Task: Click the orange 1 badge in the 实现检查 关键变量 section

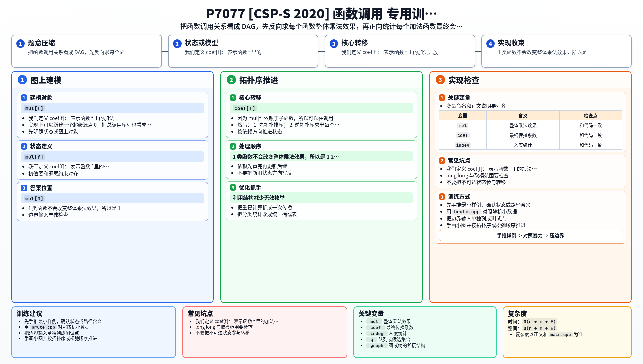Action: point(442,98)
